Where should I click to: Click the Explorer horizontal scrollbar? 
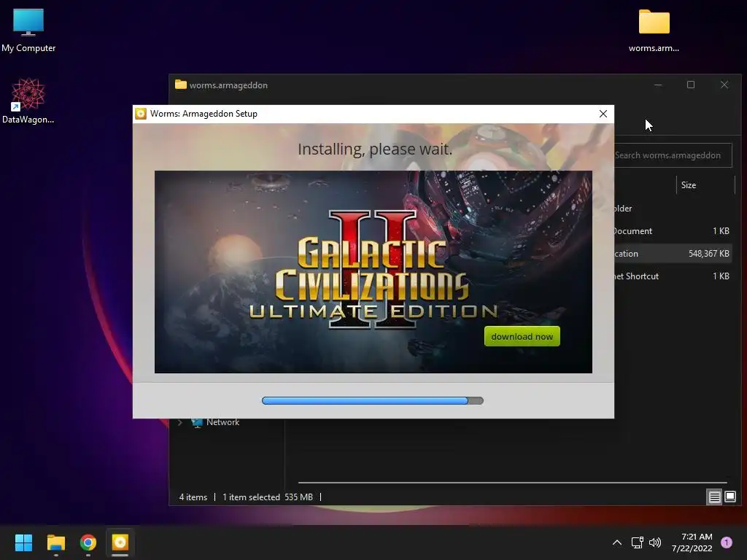(512, 483)
